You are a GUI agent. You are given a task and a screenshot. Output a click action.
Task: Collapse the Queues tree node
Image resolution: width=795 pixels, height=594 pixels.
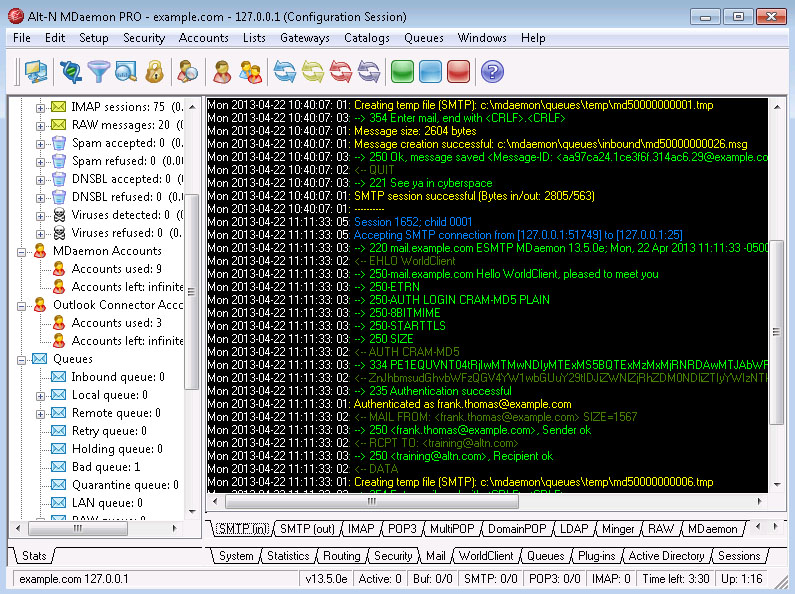[22, 359]
